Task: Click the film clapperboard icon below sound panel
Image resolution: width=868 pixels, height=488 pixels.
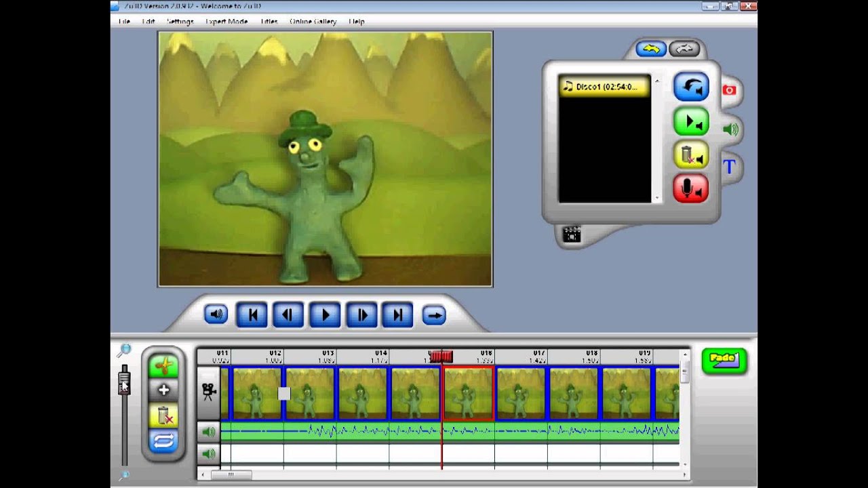Action: coord(572,235)
